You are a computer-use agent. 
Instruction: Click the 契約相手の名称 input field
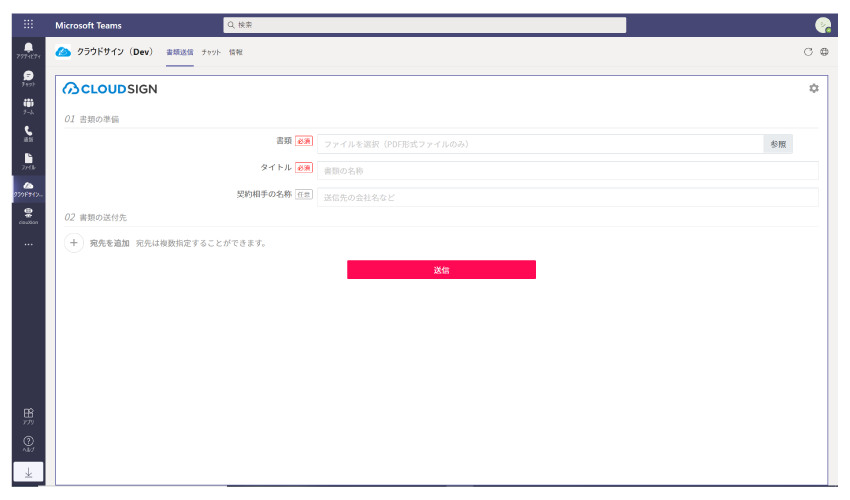[x=568, y=197]
